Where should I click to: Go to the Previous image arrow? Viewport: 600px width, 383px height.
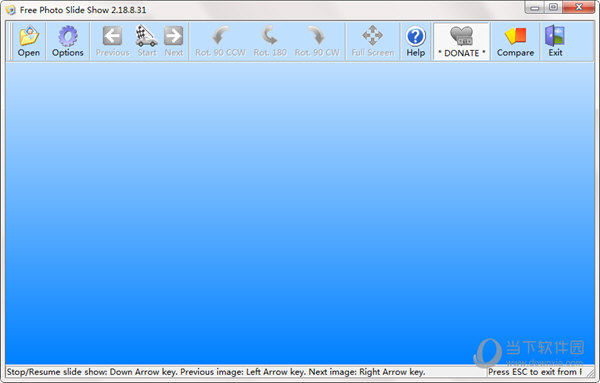(112, 41)
